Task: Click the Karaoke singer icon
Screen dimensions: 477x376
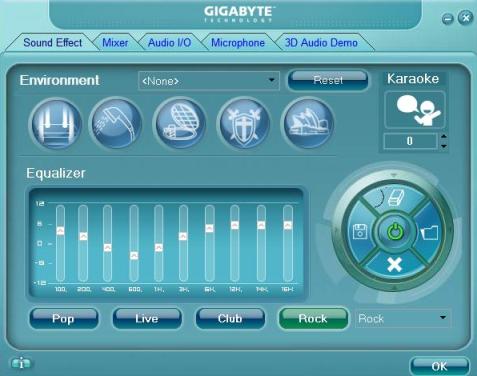Action: 415,110
